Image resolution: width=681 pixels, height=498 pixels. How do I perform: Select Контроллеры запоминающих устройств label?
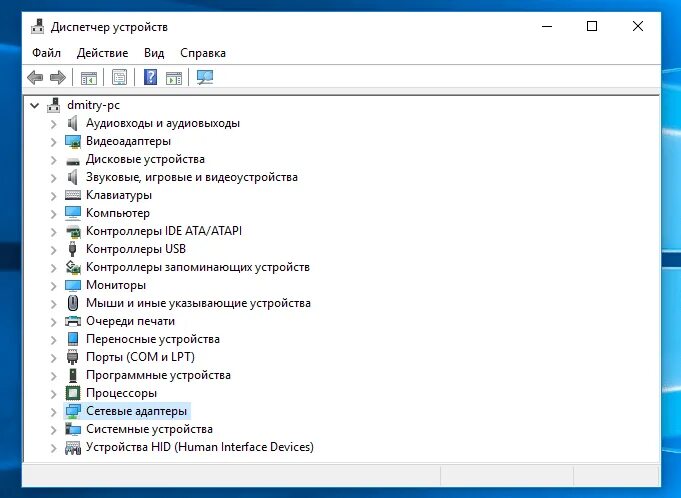click(198, 267)
